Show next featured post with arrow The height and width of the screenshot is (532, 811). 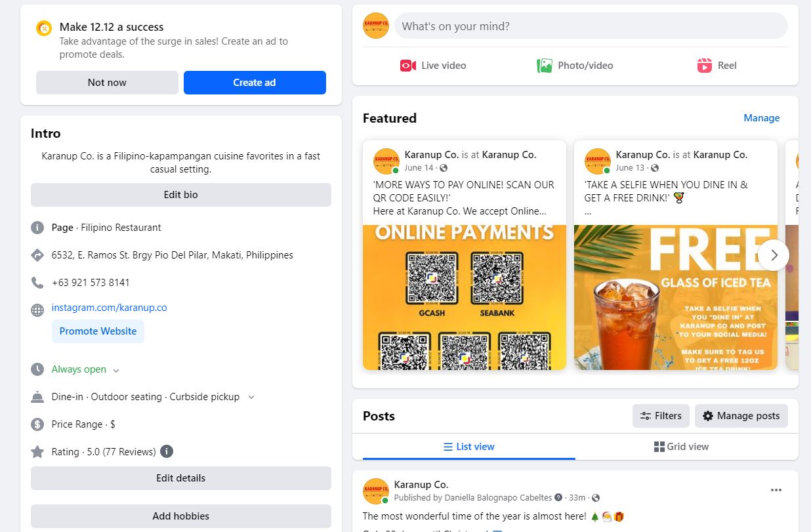click(x=774, y=255)
